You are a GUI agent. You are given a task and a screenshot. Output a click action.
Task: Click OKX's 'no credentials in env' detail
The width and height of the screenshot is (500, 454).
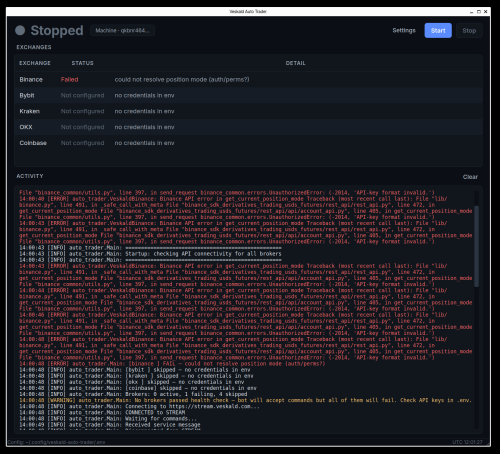coord(144,127)
